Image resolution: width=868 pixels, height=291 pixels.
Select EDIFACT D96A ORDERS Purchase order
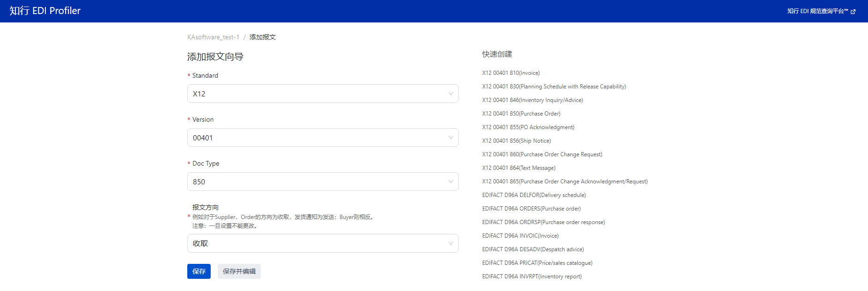(531, 209)
